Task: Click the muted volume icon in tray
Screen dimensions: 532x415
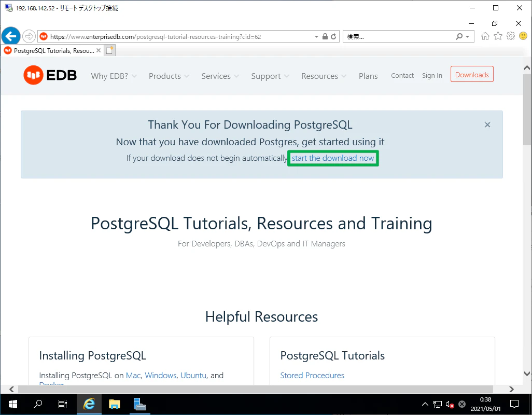Action: pyautogui.click(x=450, y=404)
